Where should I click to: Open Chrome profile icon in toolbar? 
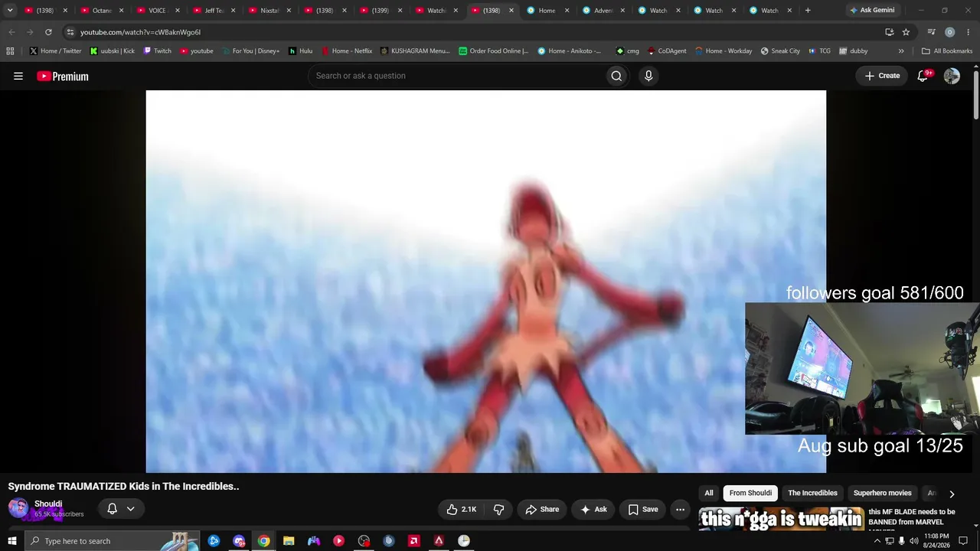[949, 32]
